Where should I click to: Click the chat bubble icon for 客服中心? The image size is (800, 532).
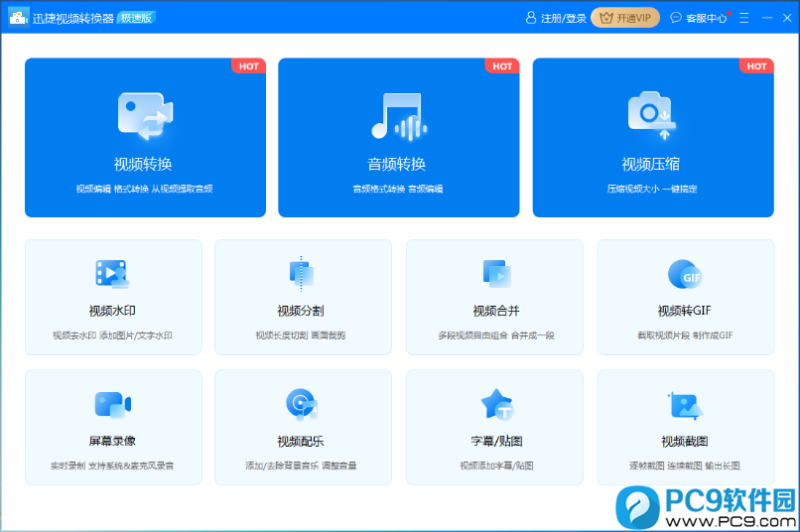[676, 18]
